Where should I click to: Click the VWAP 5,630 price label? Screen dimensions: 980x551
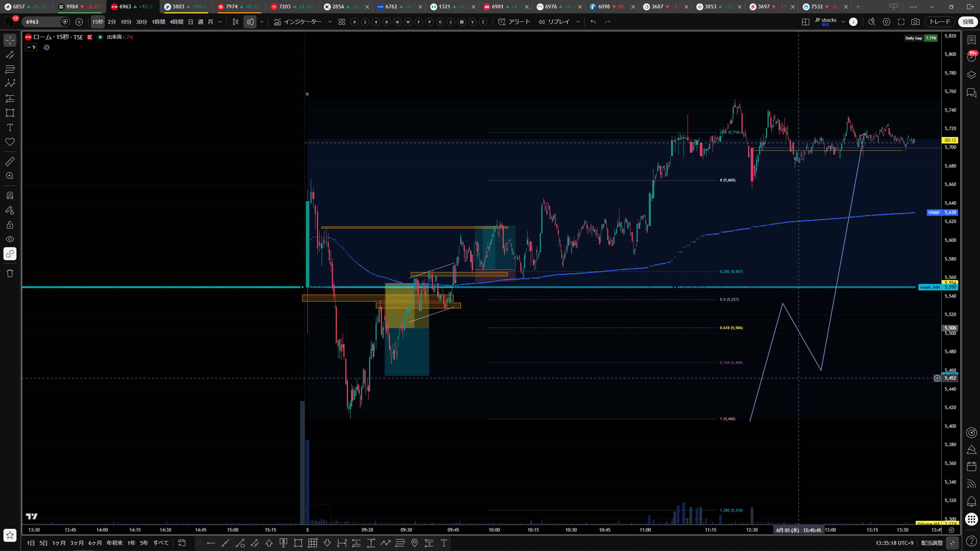942,212
